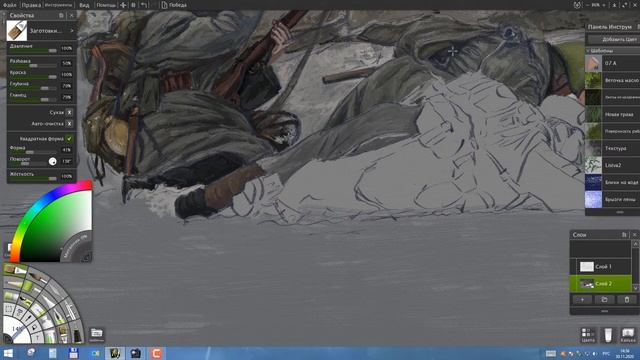Adjust the Жёсткость slider
This screenshot has height=360, width=640.
point(33,178)
